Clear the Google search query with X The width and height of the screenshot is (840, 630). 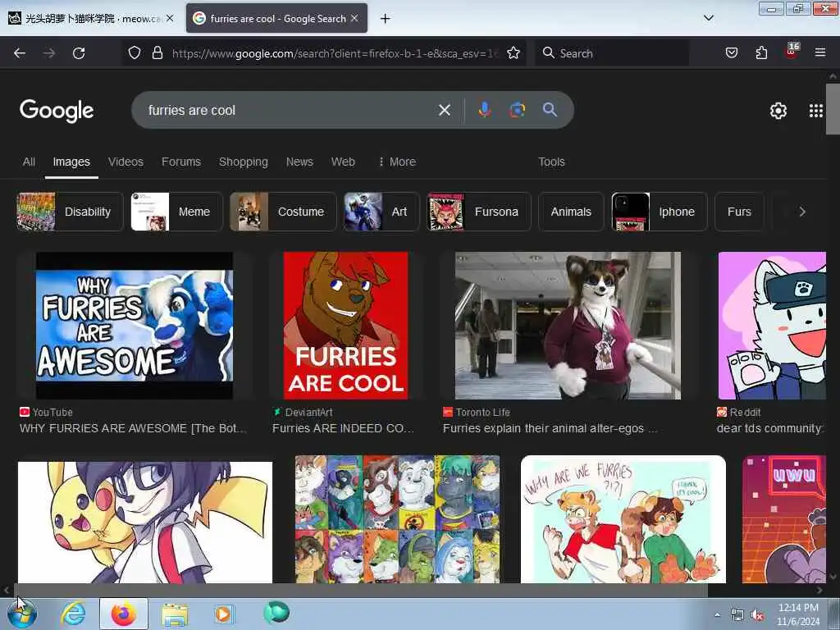pos(445,111)
